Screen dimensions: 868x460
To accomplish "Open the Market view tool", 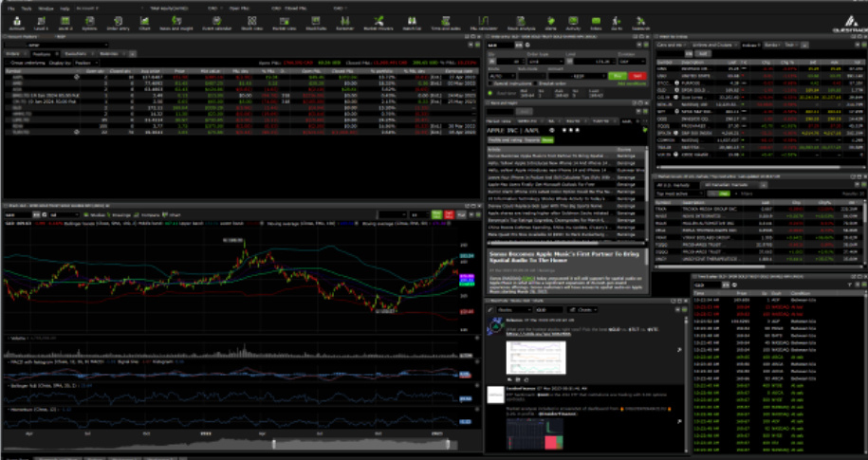I will pyautogui.click(x=284, y=24).
